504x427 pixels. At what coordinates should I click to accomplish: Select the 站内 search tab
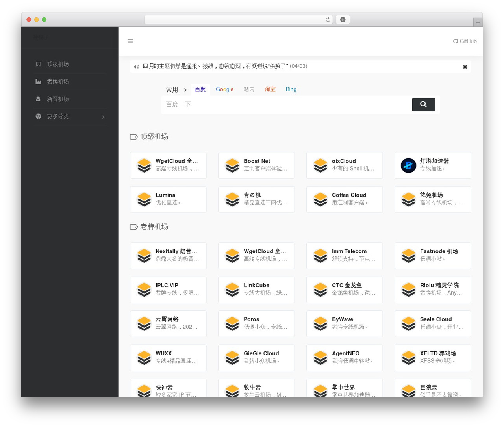coord(249,89)
